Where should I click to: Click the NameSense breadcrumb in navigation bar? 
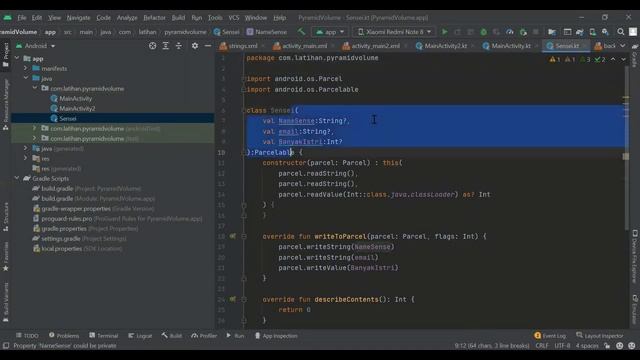[267, 32]
